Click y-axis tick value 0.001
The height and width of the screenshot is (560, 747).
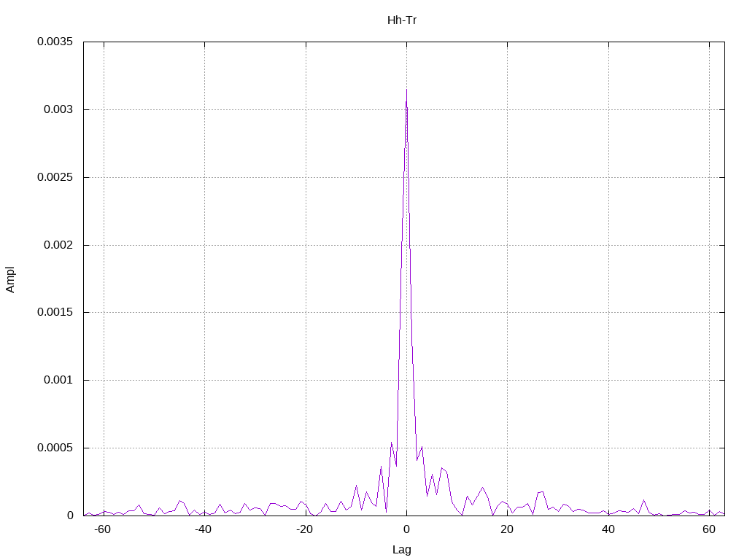coord(58,380)
